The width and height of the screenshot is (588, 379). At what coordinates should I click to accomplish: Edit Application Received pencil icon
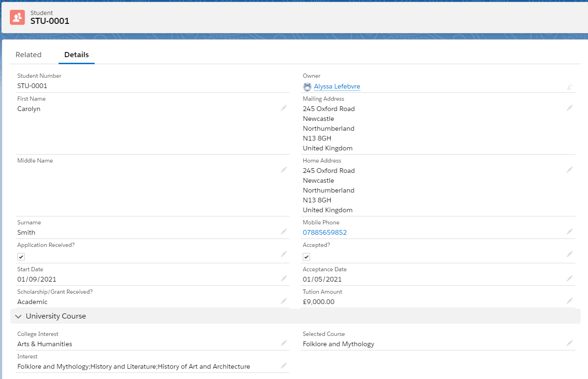[x=284, y=254]
